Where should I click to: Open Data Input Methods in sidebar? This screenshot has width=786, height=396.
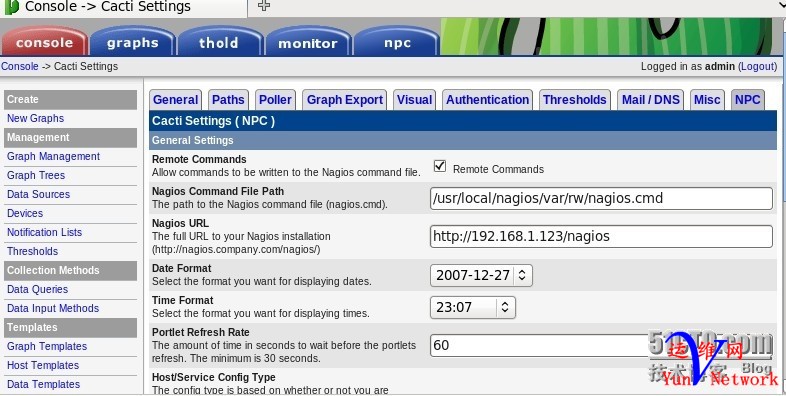click(53, 308)
